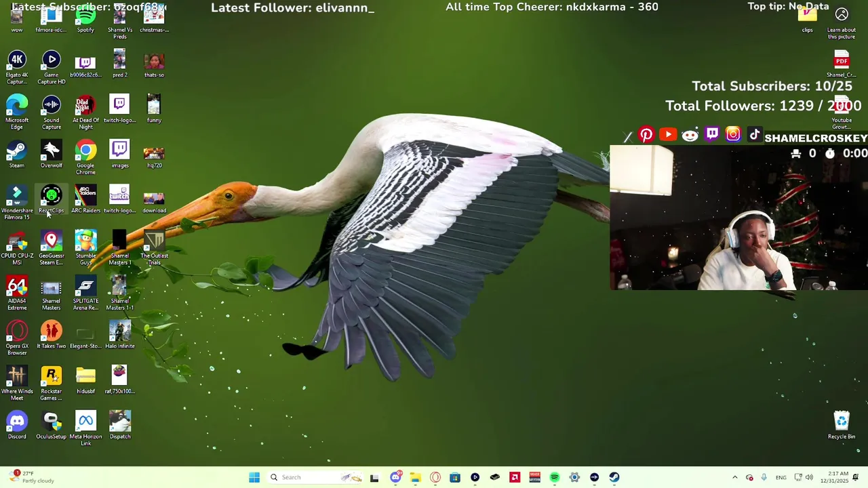Select Halo Infinite desktop icon
868x488 pixels.
point(120,335)
